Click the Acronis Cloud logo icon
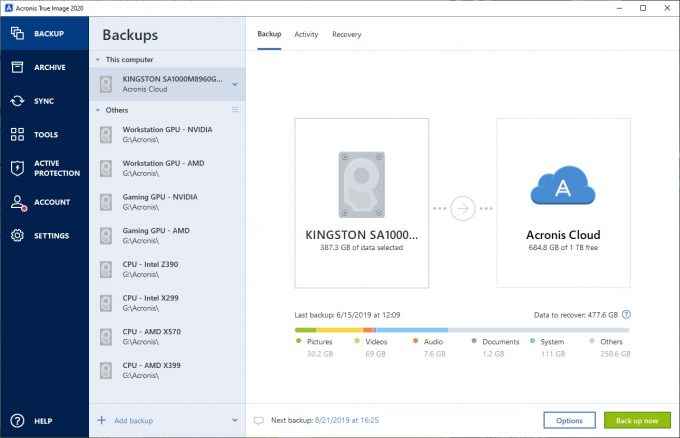The width and height of the screenshot is (680, 438). point(563,185)
